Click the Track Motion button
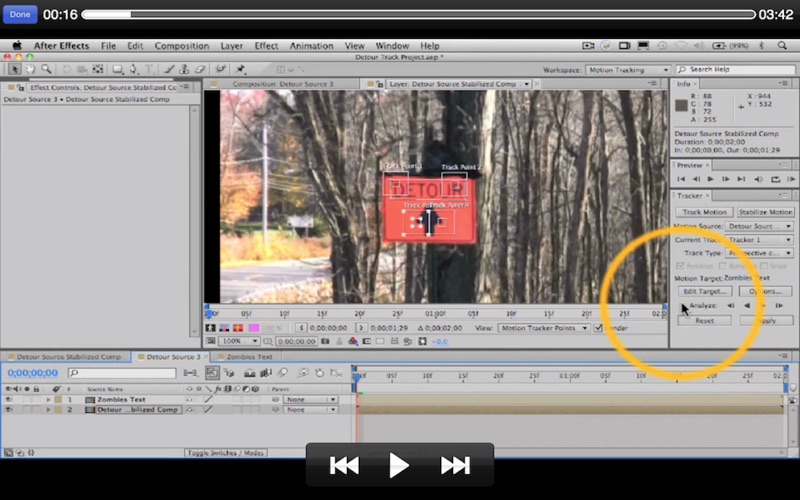Viewport: 800px width, 500px height. click(x=704, y=212)
